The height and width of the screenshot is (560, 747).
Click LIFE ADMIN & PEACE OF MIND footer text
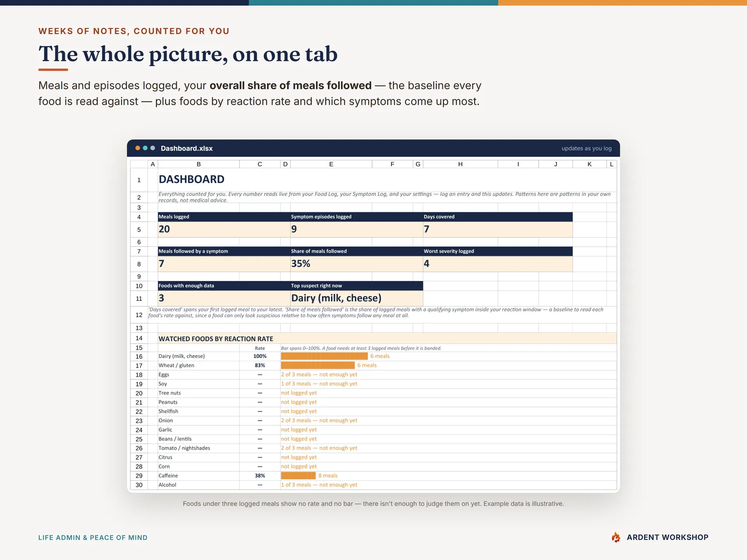93,538
